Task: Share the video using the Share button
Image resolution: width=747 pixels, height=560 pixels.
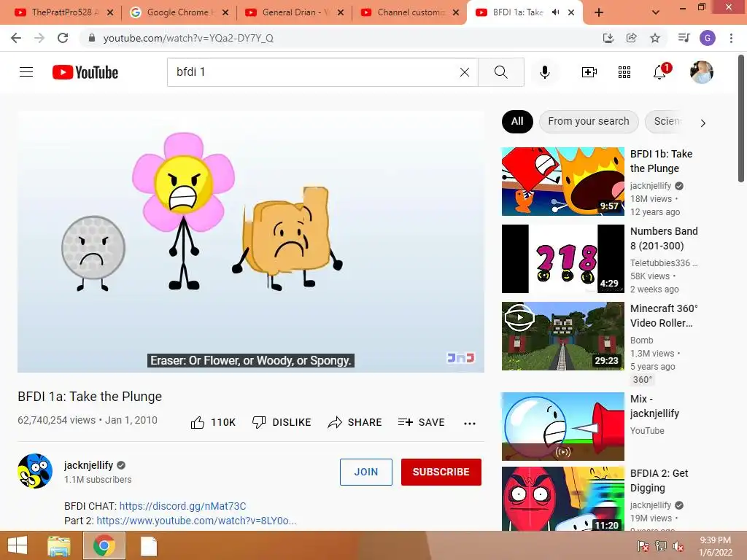Action: (355, 422)
